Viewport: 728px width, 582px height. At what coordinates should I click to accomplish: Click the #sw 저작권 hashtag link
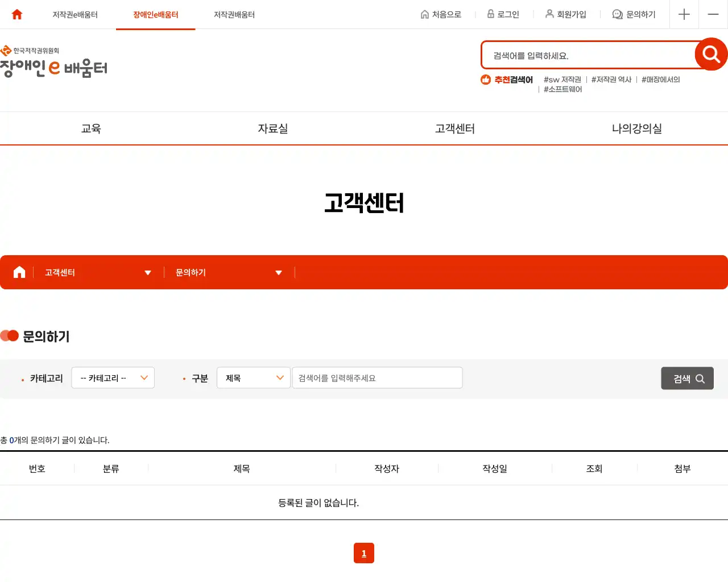tap(562, 80)
